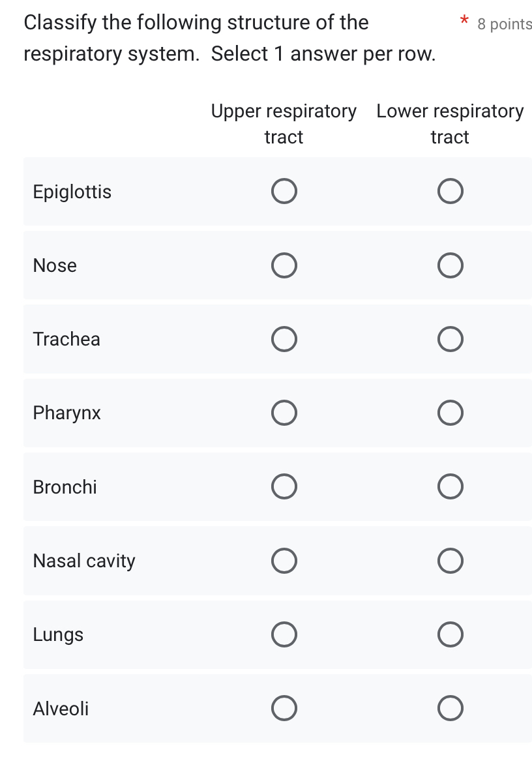Mark Alveoli as Upper respiratory tract
Image resolution: width=532 pixels, height=772 pixels.
tap(284, 708)
